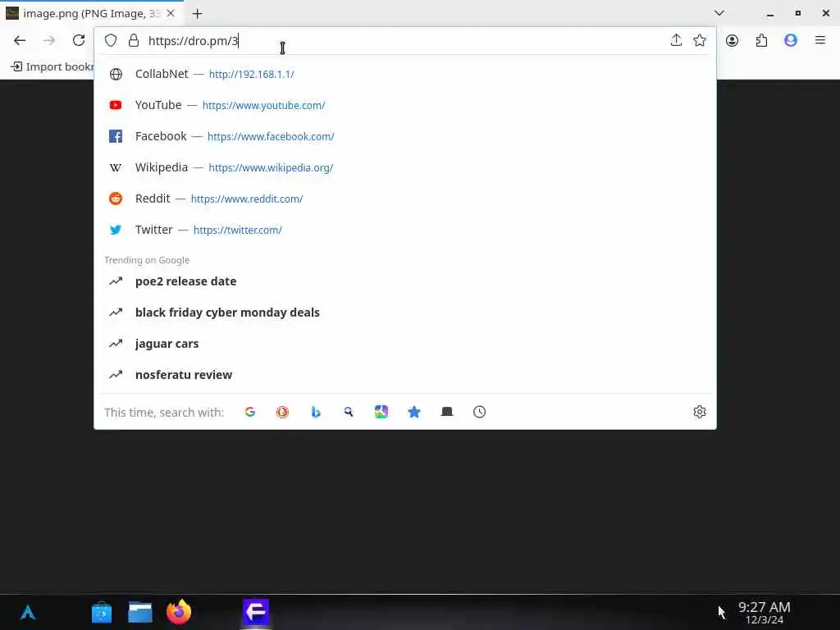Reload the current page
This screenshot has height=630, width=840.
tap(79, 40)
